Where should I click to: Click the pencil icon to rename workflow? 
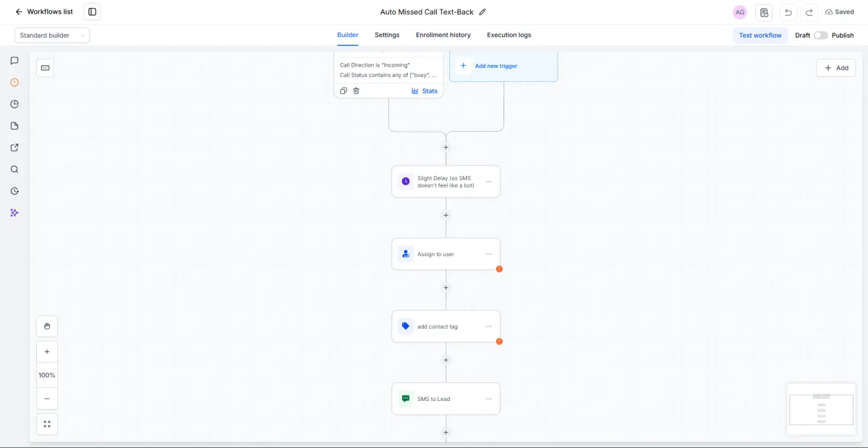tap(482, 12)
